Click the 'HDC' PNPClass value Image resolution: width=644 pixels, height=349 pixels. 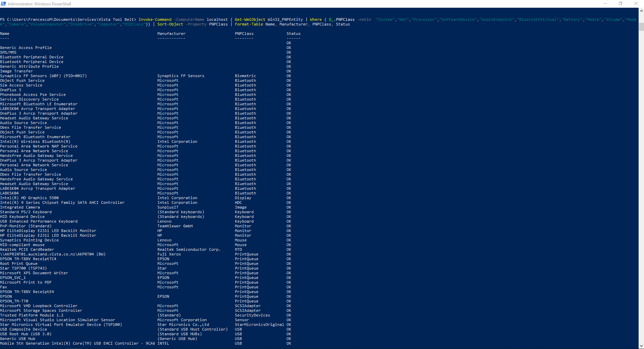(x=238, y=202)
